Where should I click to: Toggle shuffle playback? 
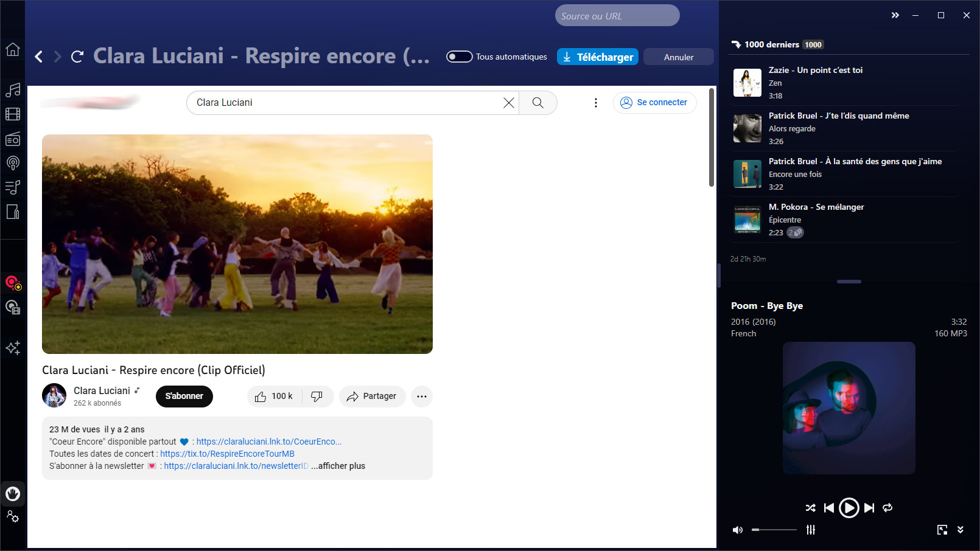coord(810,508)
